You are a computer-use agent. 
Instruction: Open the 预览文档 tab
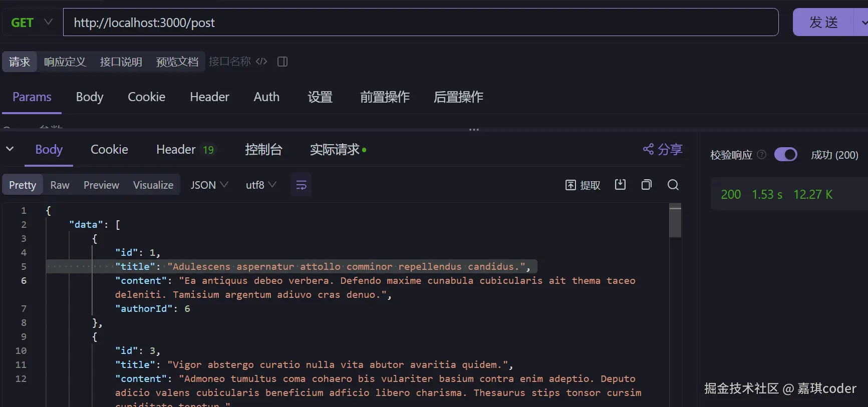tap(177, 62)
